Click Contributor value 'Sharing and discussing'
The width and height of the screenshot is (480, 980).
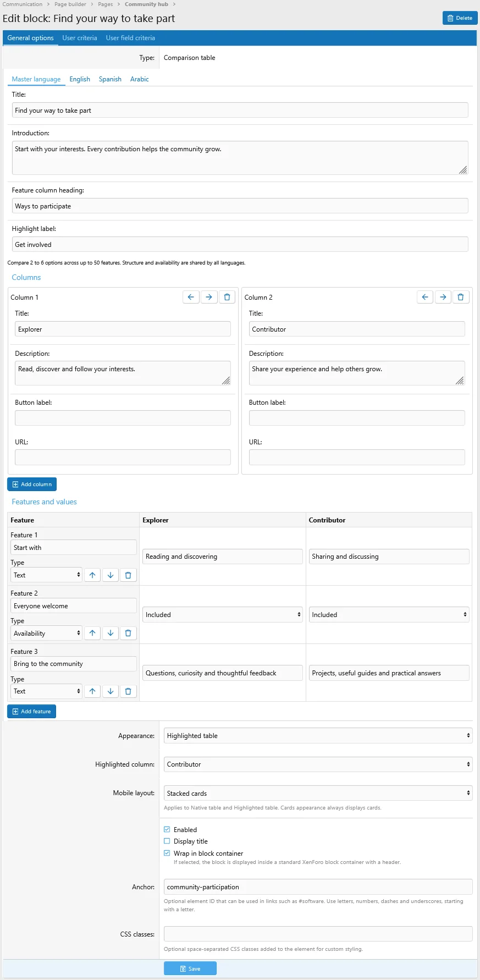pyautogui.click(x=389, y=557)
